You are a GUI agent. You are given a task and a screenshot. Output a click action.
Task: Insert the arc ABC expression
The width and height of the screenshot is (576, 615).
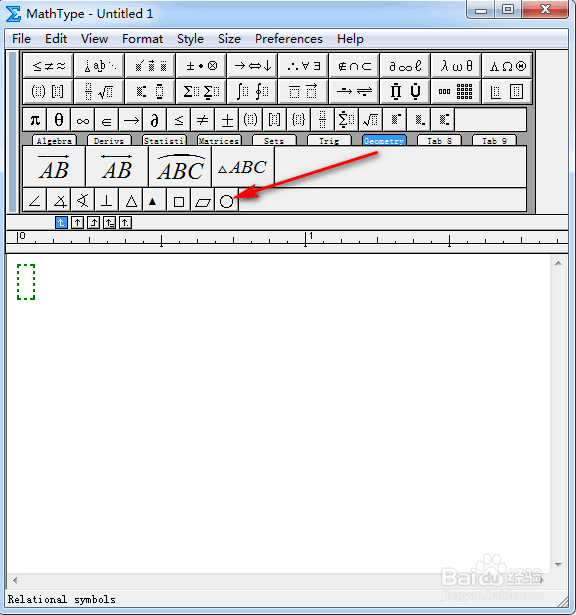pyautogui.click(x=180, y=167)
